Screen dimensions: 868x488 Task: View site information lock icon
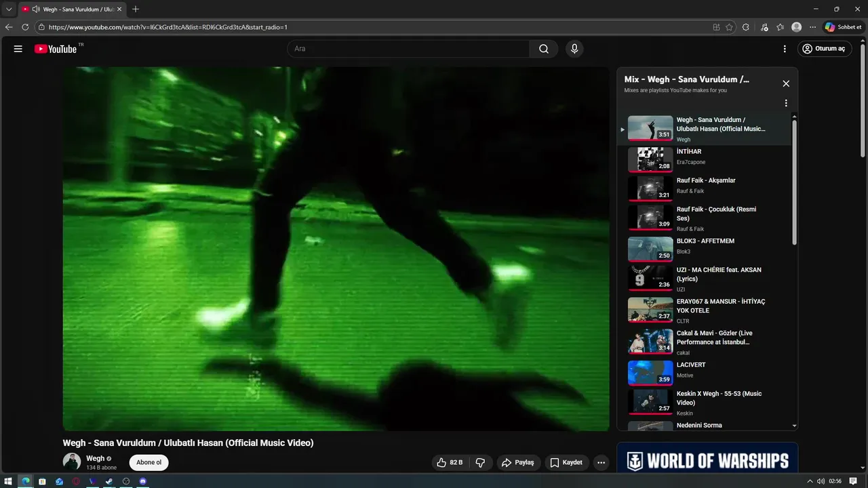point(41,27)
